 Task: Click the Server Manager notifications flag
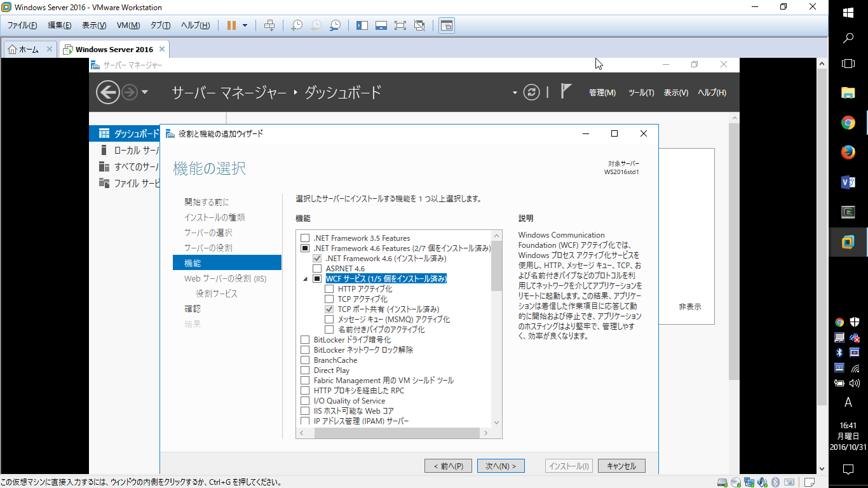point(566,91)
